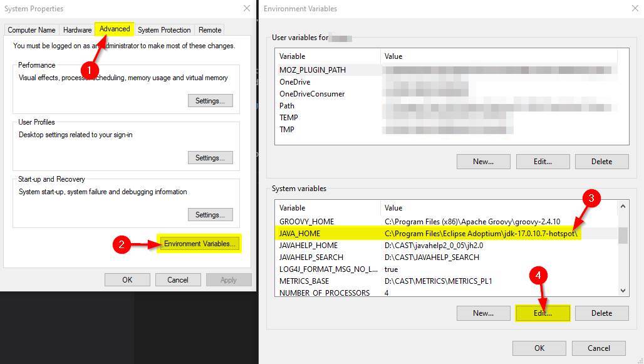Close the System Properties dialog

pyautogui.click(x=246, y=9)
